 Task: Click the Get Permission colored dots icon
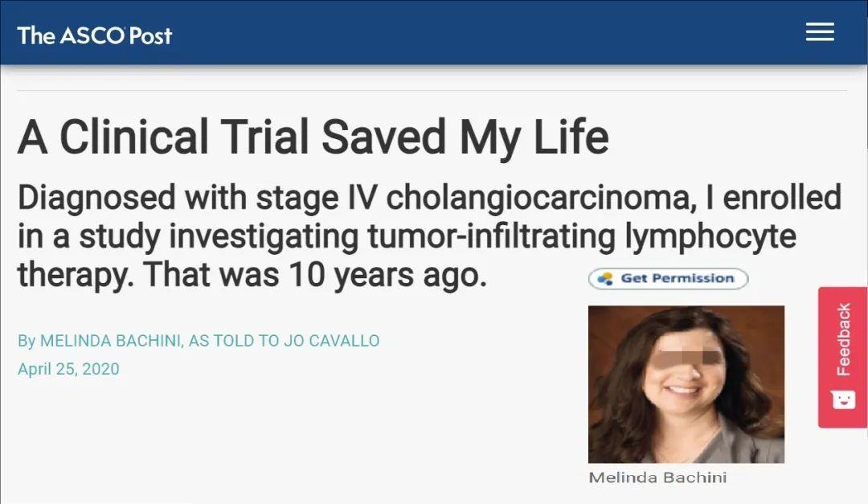pos(605,278)
